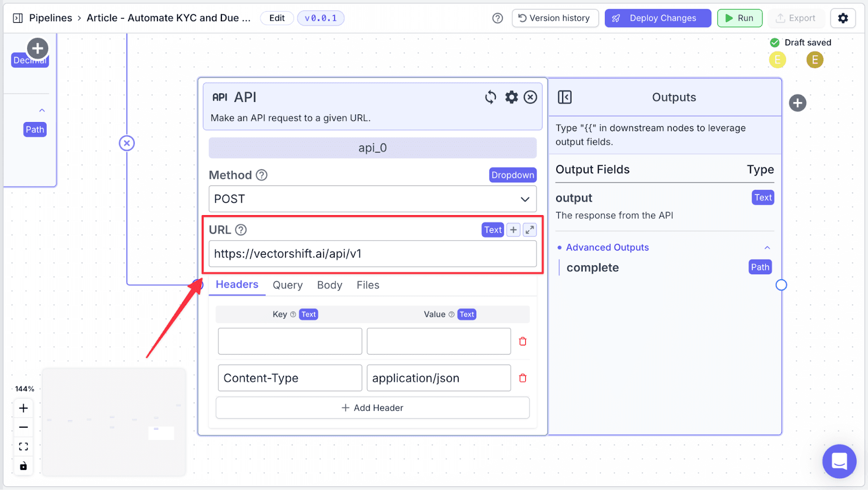Screen dimensions: 868x490
Task: Collapse the Outputs panel icon
Action: (x=565, y=97)
